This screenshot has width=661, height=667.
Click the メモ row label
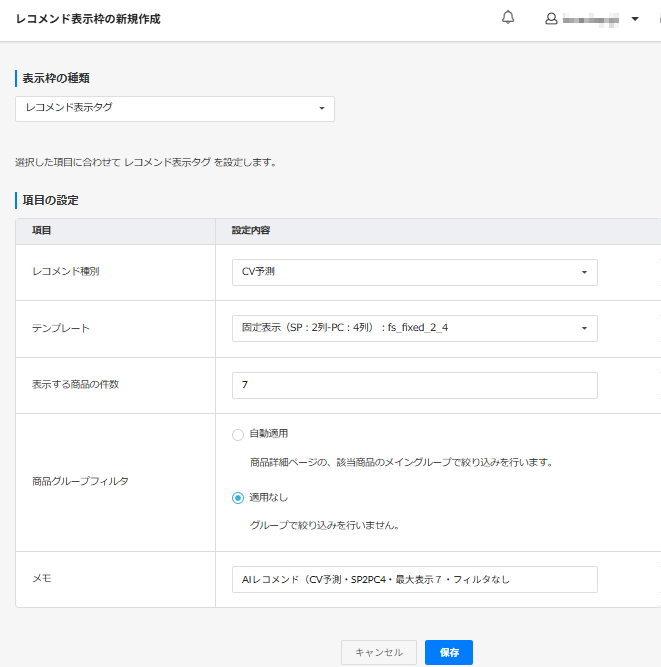pos(42,578)
